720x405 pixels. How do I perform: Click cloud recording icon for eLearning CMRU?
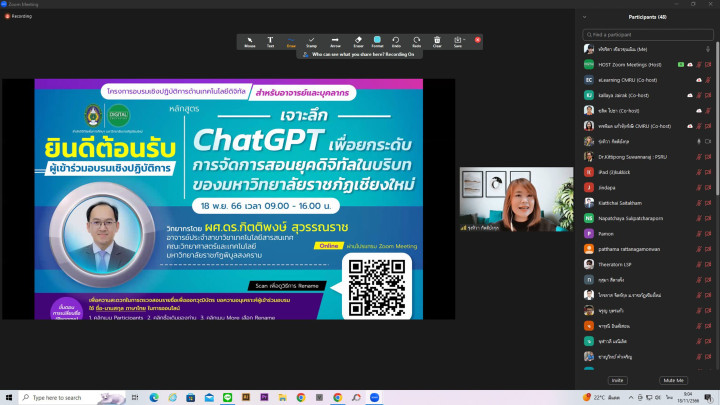pyautogui.click(x=699, y=80)
